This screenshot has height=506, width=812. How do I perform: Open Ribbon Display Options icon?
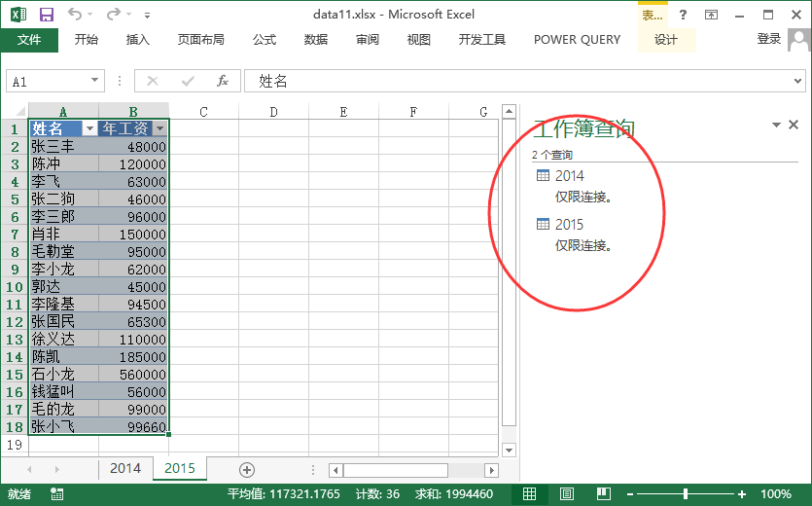click(x=712, y=15)
